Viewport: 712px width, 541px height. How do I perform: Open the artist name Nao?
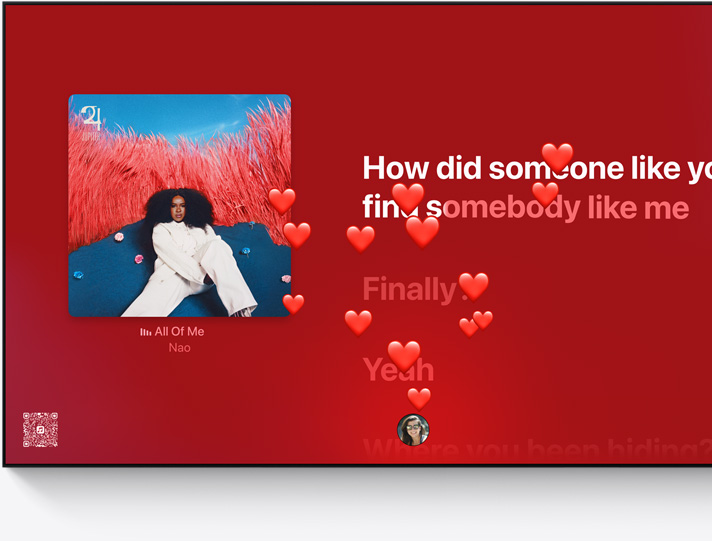tap(179, 348)
